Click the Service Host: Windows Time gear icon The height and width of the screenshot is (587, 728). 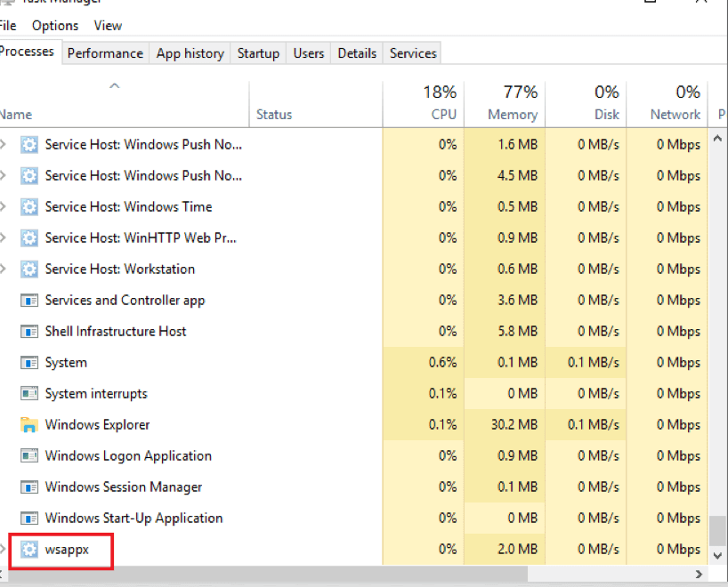[29, 207]
